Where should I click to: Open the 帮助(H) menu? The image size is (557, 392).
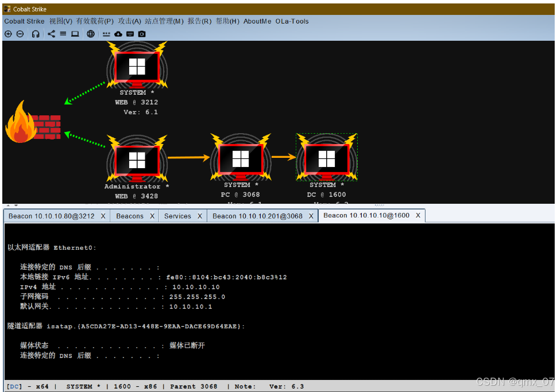click(227, 21)
